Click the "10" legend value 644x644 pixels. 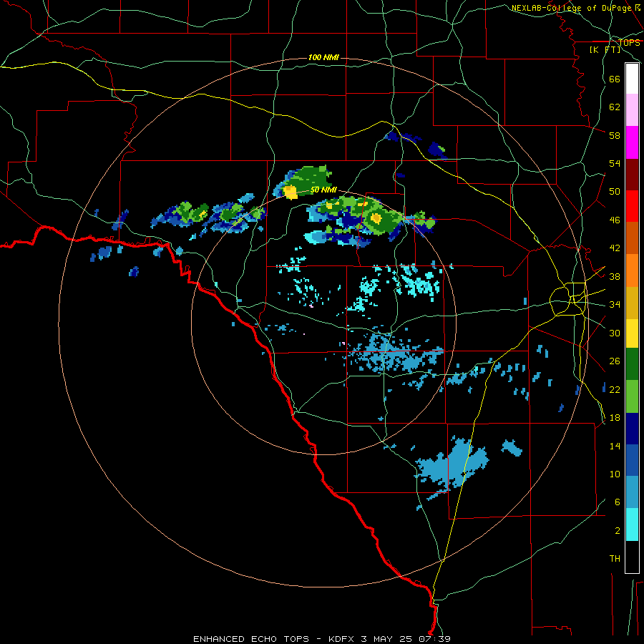coord(615,474)
